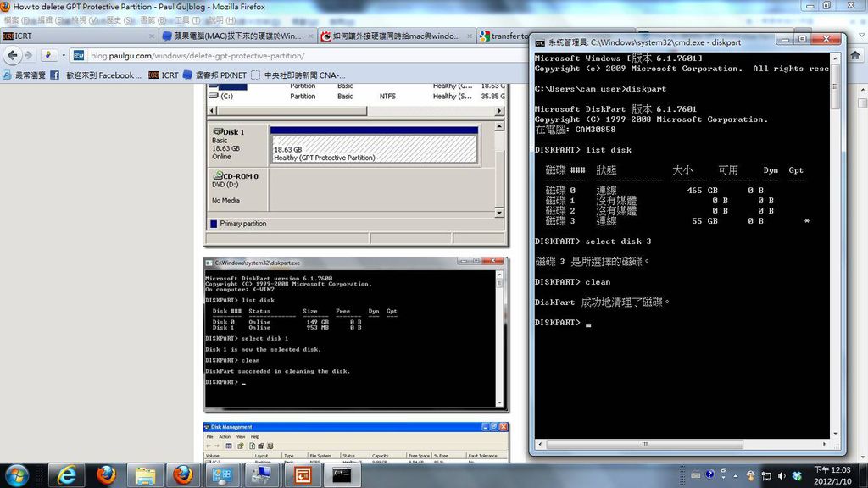Open the 說明 (H) menu

click(x=221, y=20)
